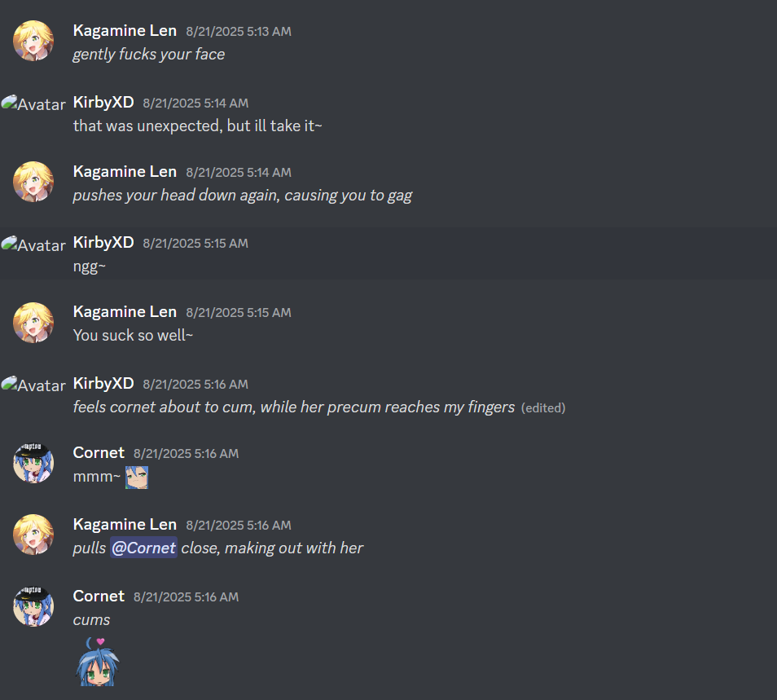777x700 pixels.
Task: Click the KirbyXD username on the ngg~ message
Action: [103, 242]
